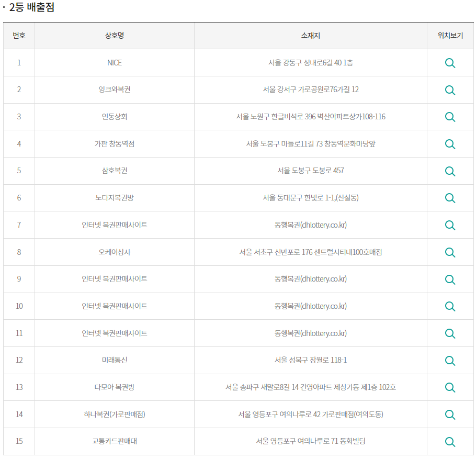The height and width of the screenshot is (459, 476).
Task: Click address 서울 영등포구 여의나루로 71 동화빌딩
Action: pyautogui.click(x=311, y=441)
